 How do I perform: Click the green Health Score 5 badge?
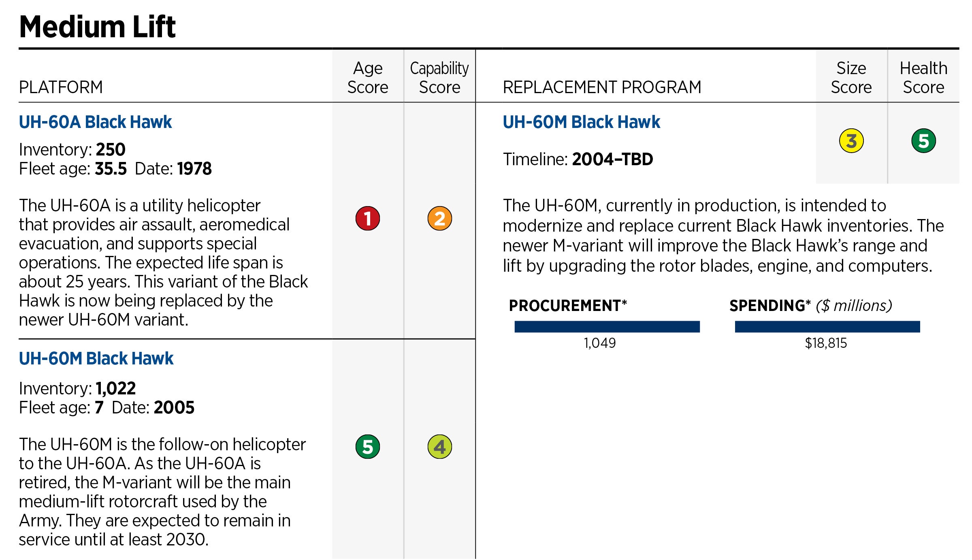coord(923,141)
